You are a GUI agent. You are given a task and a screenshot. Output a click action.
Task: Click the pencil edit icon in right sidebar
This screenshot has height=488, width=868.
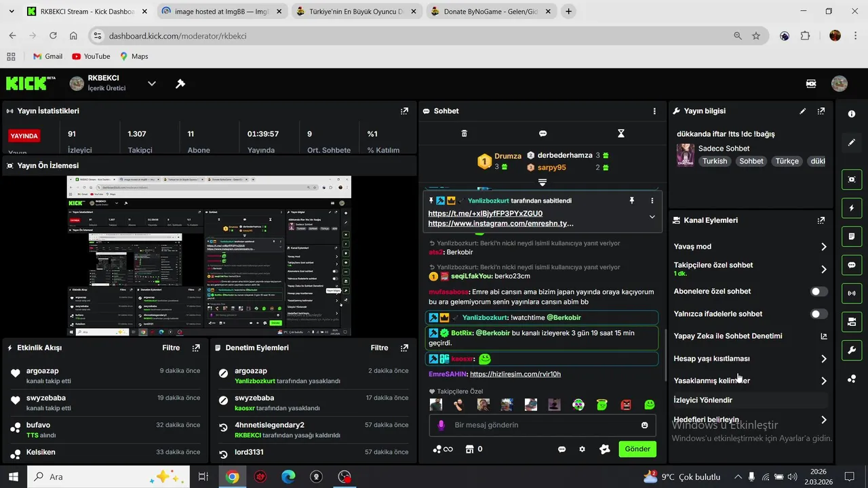pos(852,143)
